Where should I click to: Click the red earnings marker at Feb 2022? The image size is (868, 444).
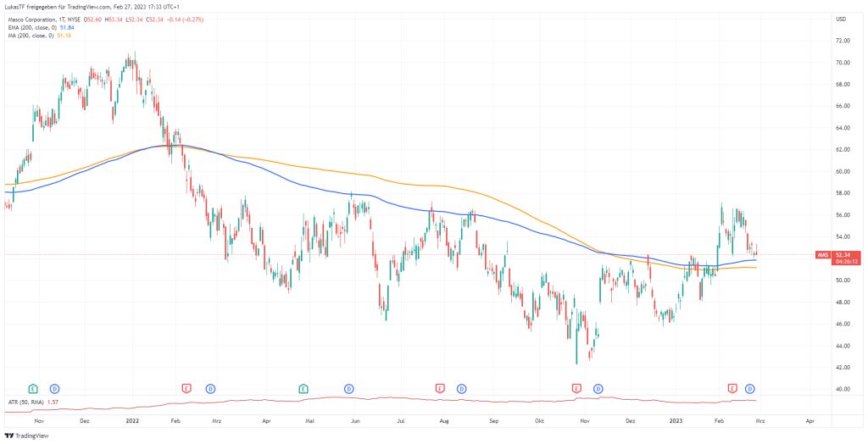[186, 388]
